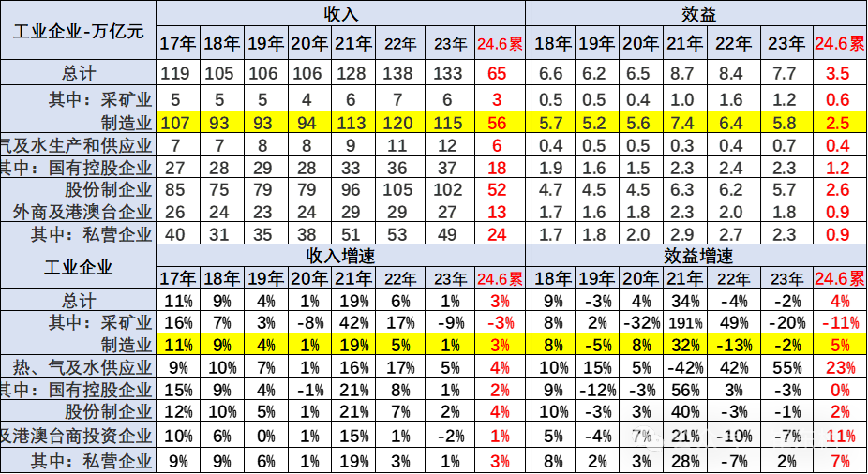Select the 效益 header in the top table
This screenshot has height=474, width=868.
[x=696, y=14]
